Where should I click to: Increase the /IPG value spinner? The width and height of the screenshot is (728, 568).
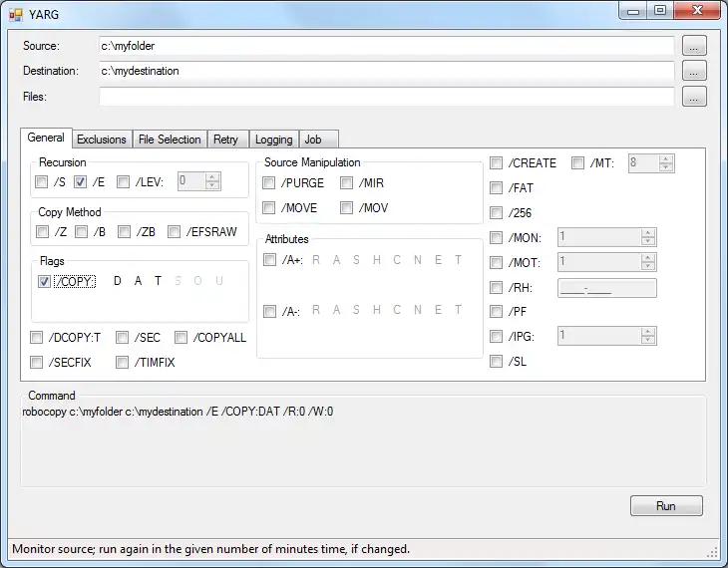[648, 332]
